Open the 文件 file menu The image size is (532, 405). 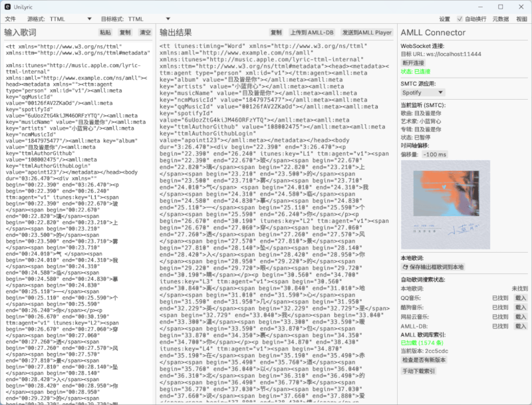10,19
